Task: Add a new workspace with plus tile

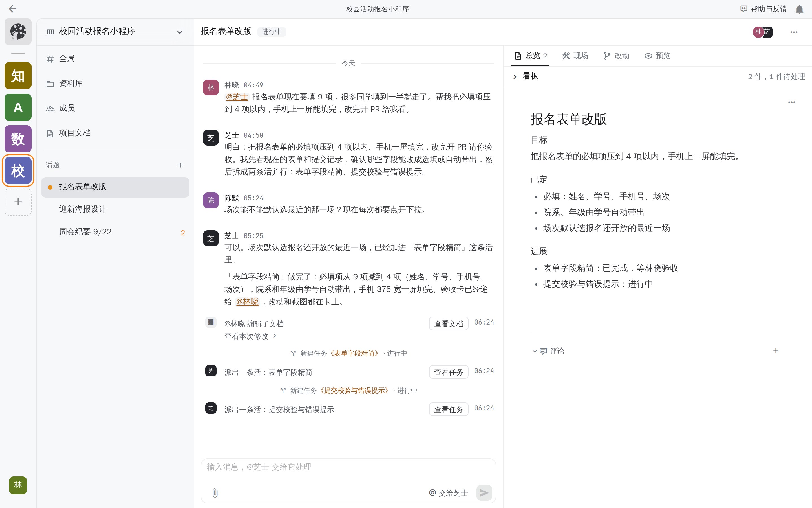Action: [x=18, y=202]
